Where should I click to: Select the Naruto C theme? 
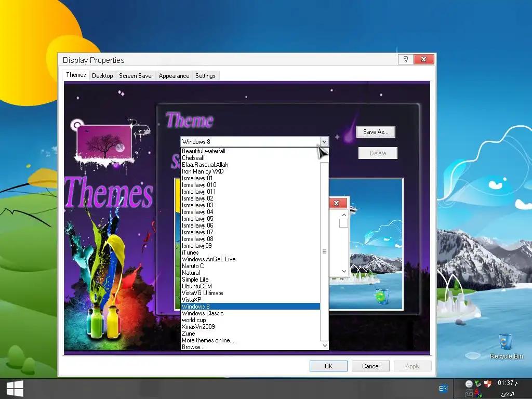coord(251,266)
